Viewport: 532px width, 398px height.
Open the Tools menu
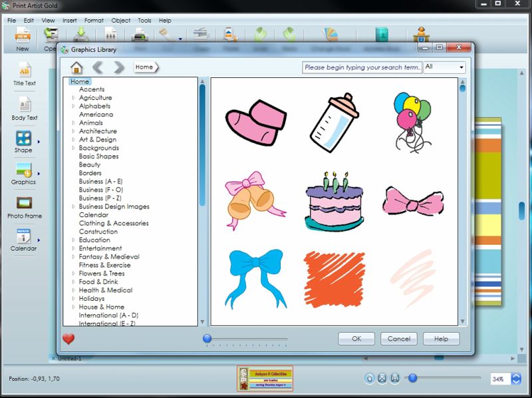click(144, 21)
